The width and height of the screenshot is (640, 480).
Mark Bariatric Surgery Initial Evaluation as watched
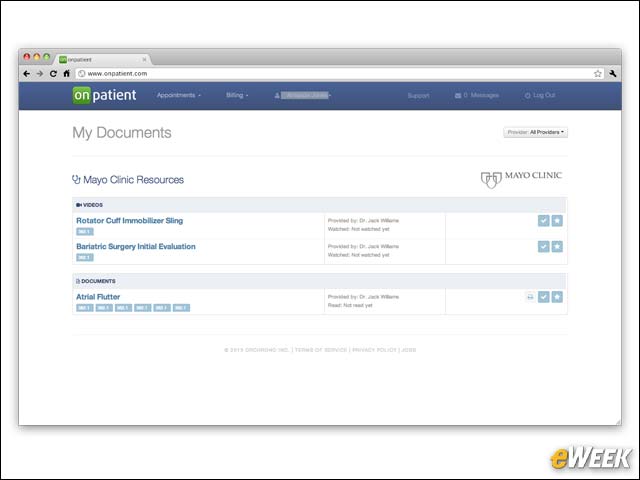[543, 247]
